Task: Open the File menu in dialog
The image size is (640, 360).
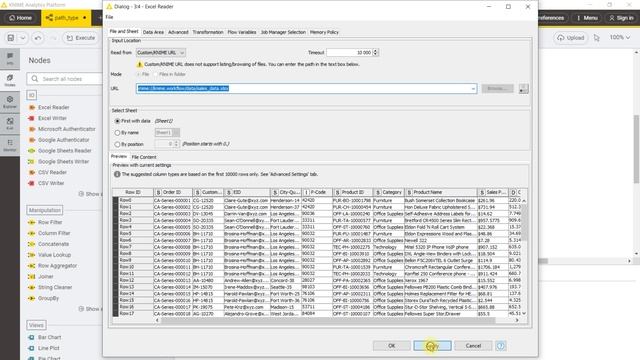Action: tap(109, 17)
